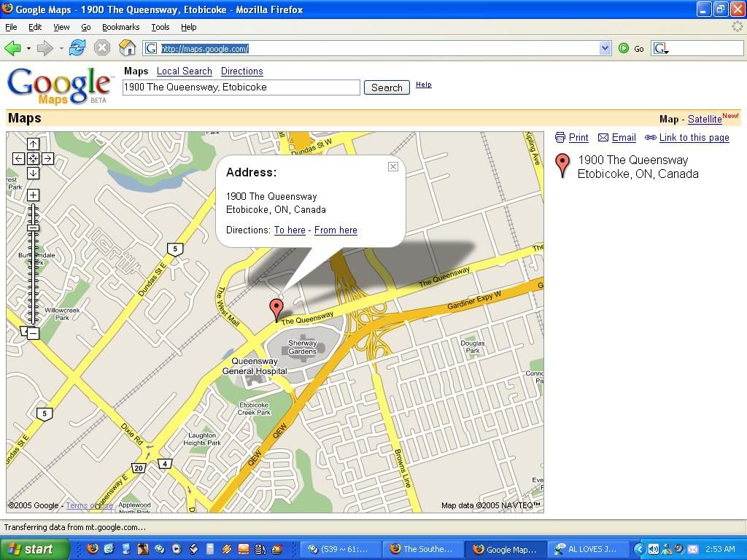Get directions To here
Screen dimensions: 747x560
point(290,230)
